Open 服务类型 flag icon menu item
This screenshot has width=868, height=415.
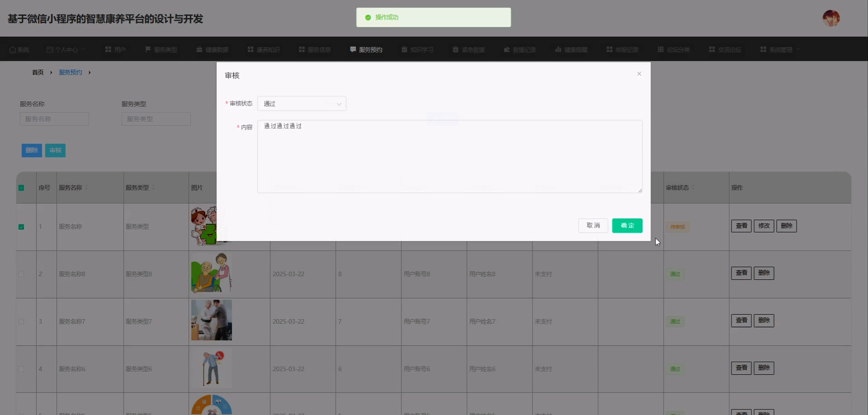(148, 50)
